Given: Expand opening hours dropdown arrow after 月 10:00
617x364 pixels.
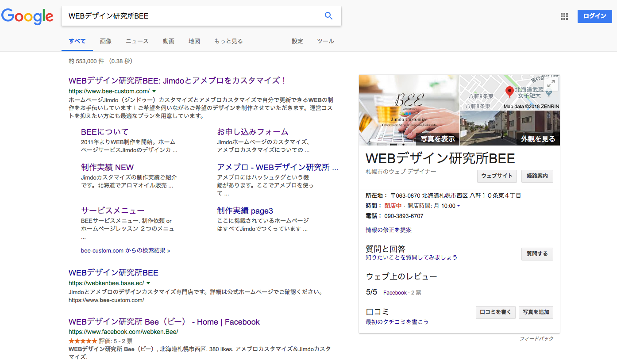Looking at the screenshot, I should click(459, 206).
